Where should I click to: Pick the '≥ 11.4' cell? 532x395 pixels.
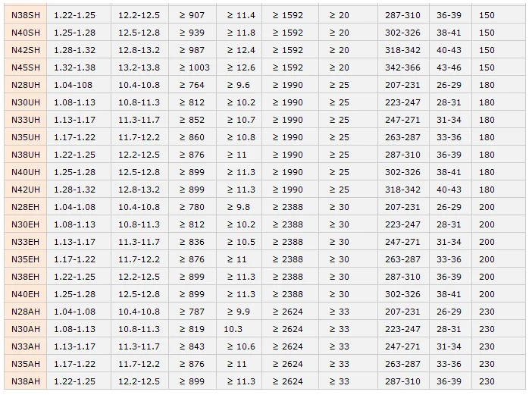point(239,15)
